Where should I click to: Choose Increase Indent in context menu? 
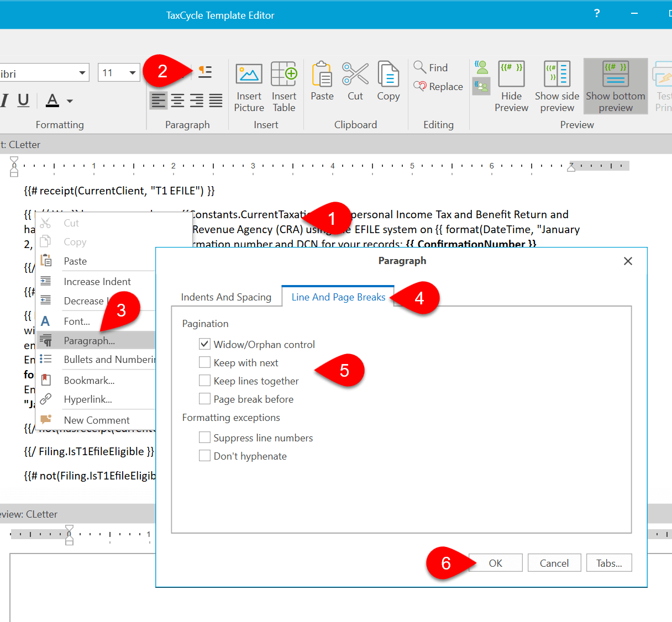coord(97,282)
